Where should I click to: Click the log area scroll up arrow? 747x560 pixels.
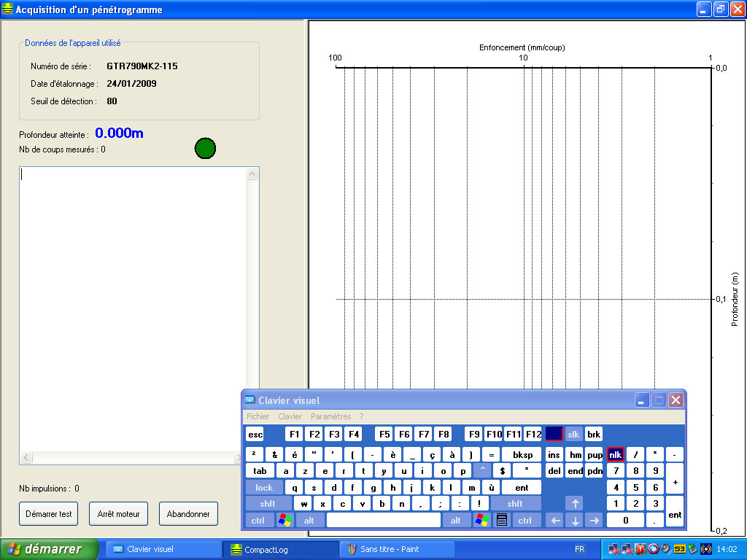coord(252,174)
